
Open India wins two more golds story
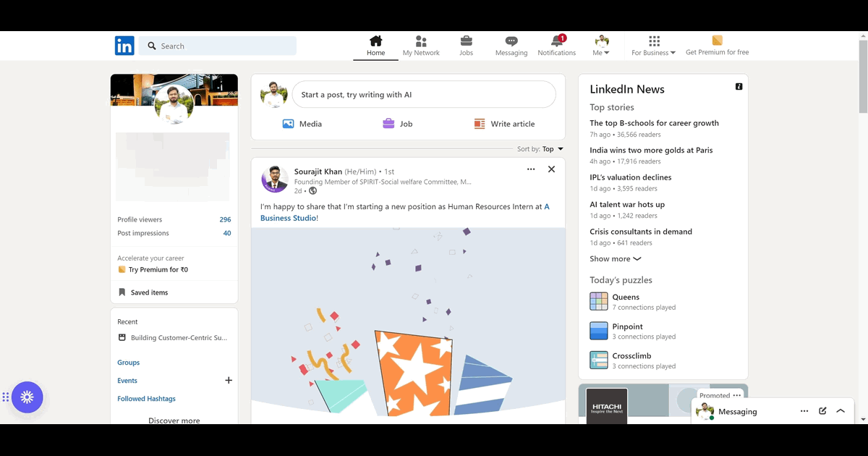(651, 150)
